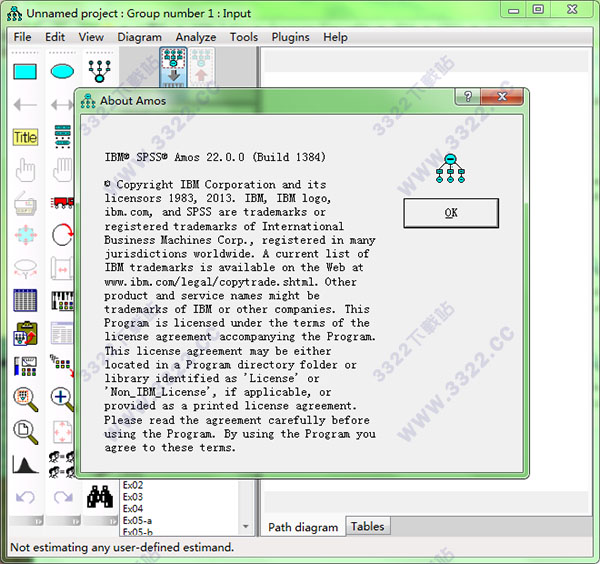Select Ex02 in the file list

click(133, 485)
